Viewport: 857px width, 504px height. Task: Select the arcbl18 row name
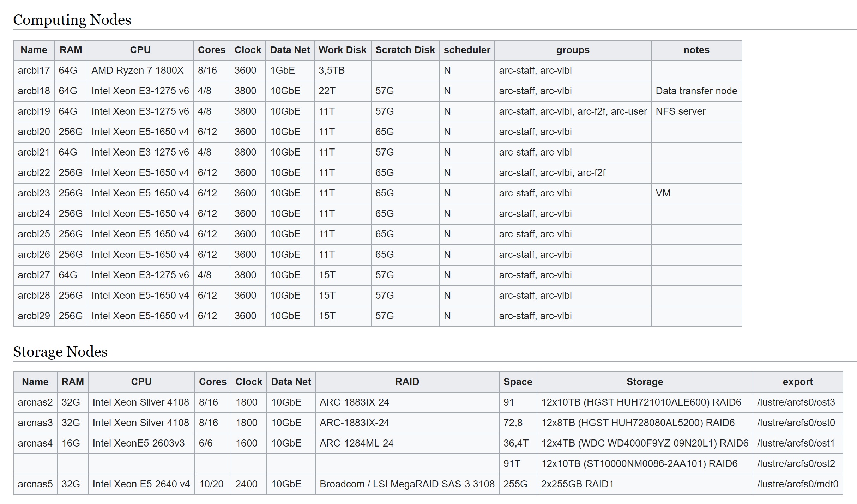pos(34,91)
